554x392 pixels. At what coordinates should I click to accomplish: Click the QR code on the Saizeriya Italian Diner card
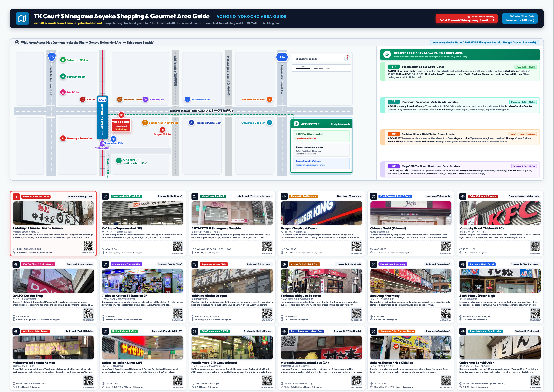tap(177, 381)
